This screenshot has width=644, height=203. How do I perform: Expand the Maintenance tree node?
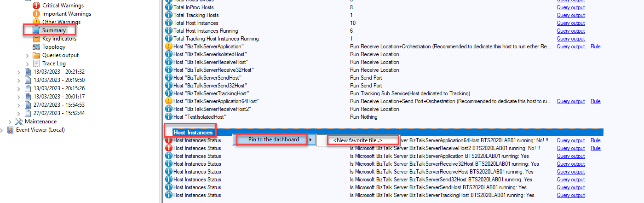10,122
